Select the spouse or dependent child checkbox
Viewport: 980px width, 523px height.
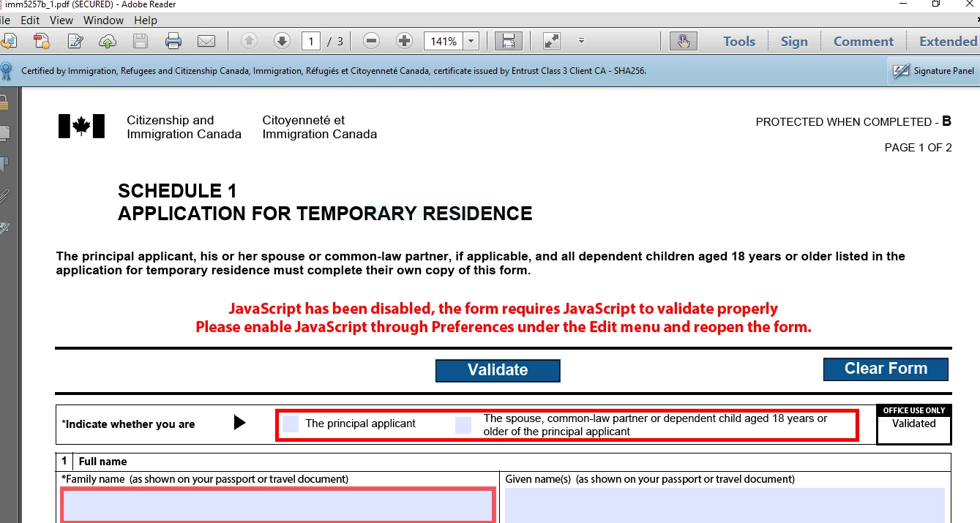pyautogui.click(x=463, y=425)
